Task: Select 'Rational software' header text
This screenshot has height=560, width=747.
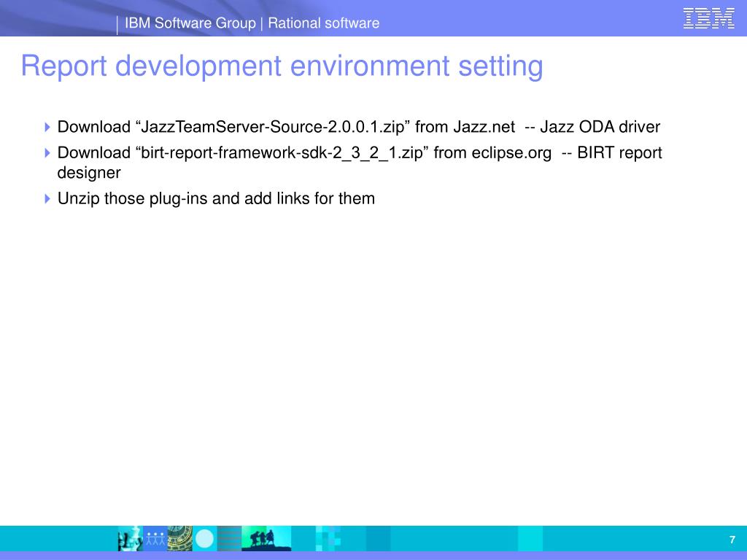Action: 323,23
